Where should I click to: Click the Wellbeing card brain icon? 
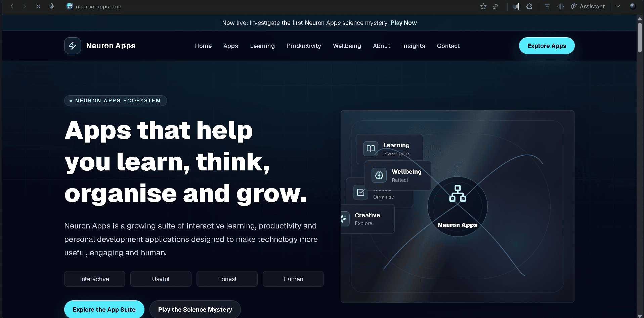pos(379,175)
